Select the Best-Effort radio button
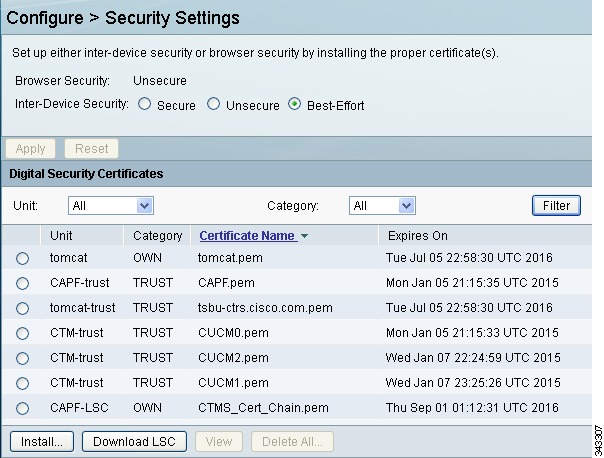The image size is (604, 458). pos(294,104)
